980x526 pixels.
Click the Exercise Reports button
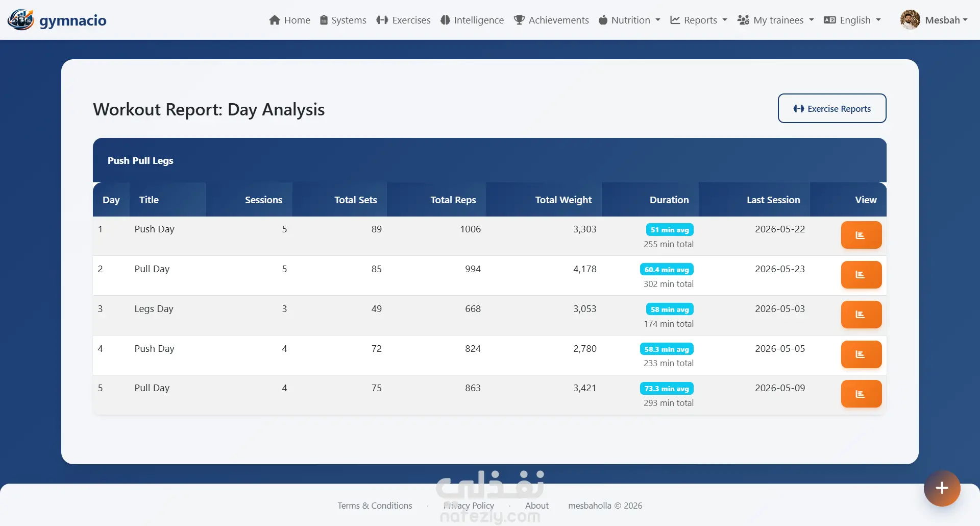(832, 108)
